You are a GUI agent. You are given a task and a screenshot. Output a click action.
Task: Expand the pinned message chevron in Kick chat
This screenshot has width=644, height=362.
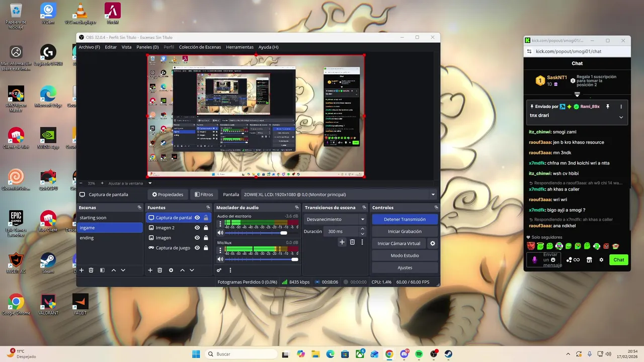pyautogui.click(x=621, y=117)
